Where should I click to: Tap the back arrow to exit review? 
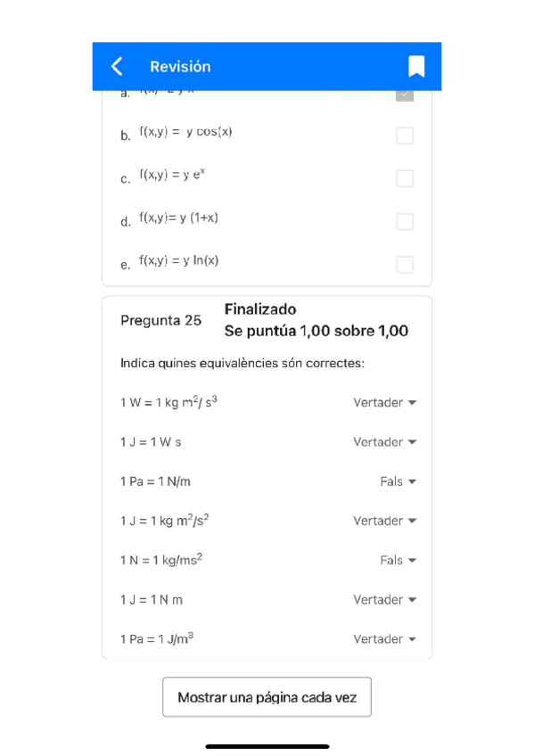[x=116, y=66]
